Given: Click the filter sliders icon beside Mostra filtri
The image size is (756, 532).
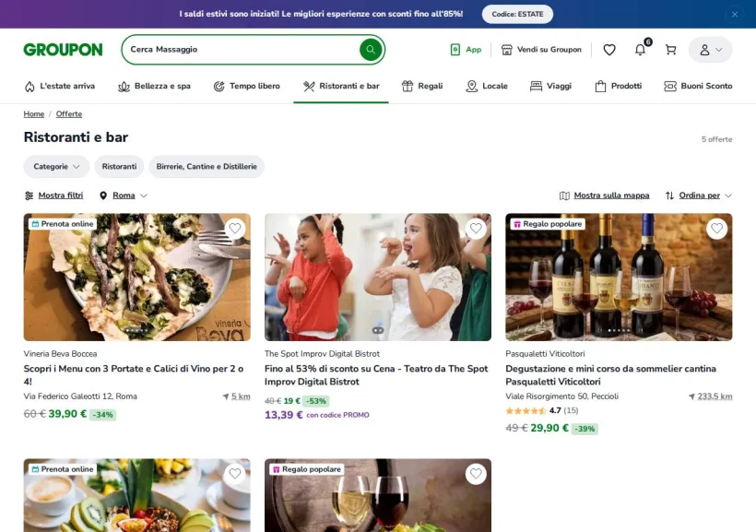Looking at the screenshot, I should click(29, 195).
